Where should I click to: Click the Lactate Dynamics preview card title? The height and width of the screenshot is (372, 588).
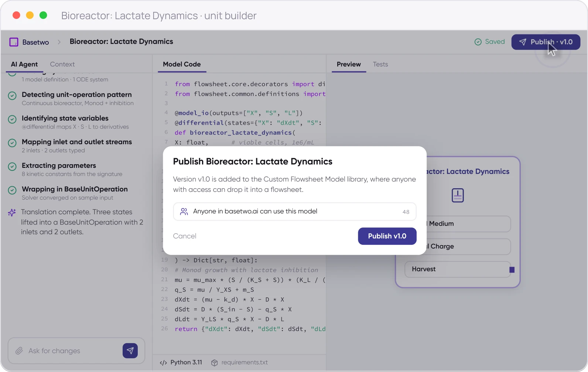pos(468,172)
